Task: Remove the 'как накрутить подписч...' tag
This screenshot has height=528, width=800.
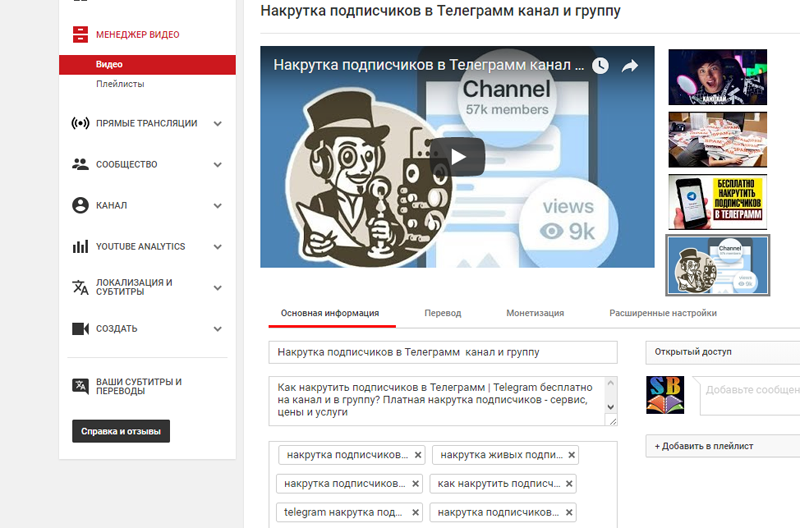Action: click(x=569, y=484)
